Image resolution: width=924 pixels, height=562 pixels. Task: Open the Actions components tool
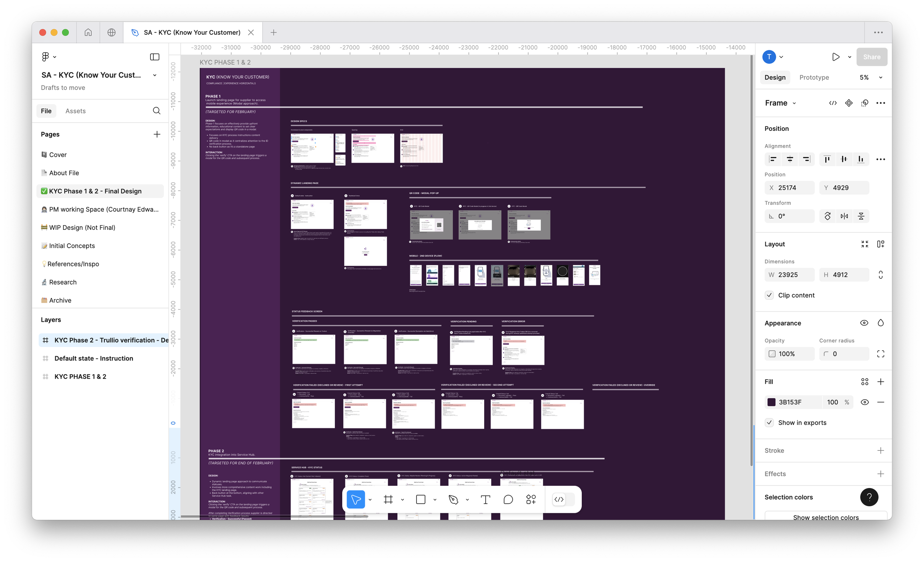531,500
